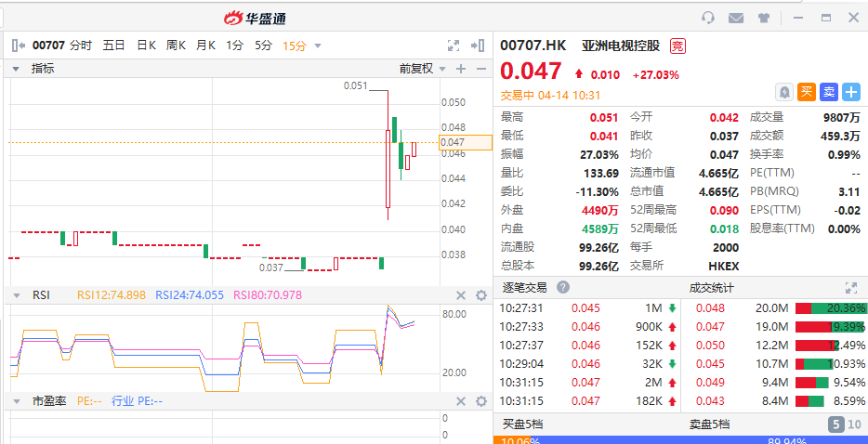Screen dimensions: 868x444
Task: Click the blue 卖 sell button
Action: [x=829, y=92]
